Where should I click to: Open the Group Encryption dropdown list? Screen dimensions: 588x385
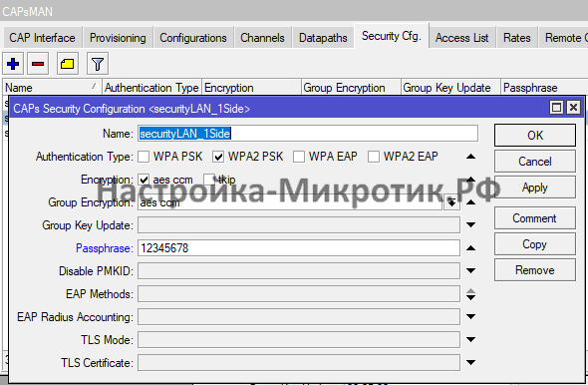pos(451,202)
